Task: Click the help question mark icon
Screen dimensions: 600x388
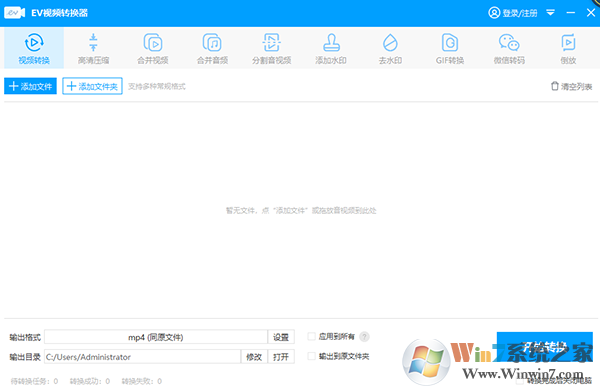Action: (x=364, y=337)
